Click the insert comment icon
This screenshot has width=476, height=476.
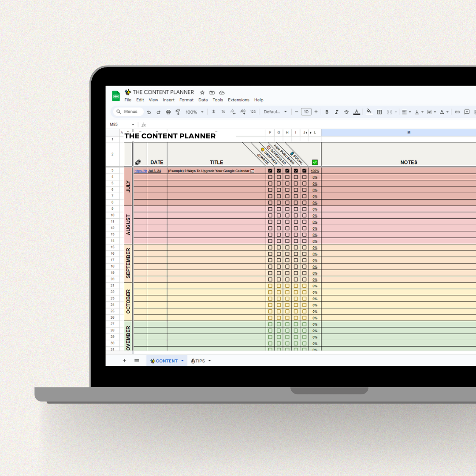467,112
